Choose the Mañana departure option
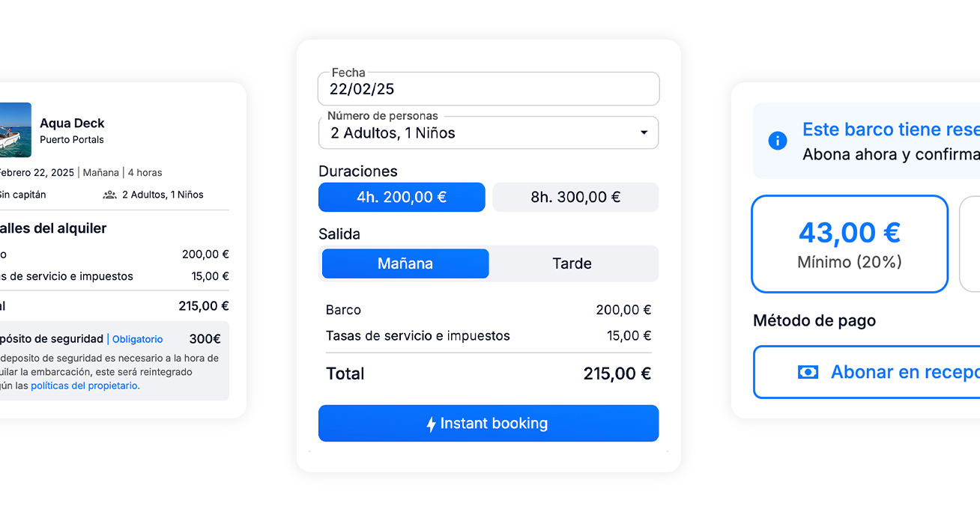Viewport: 980px width, 515px height. 405,263
